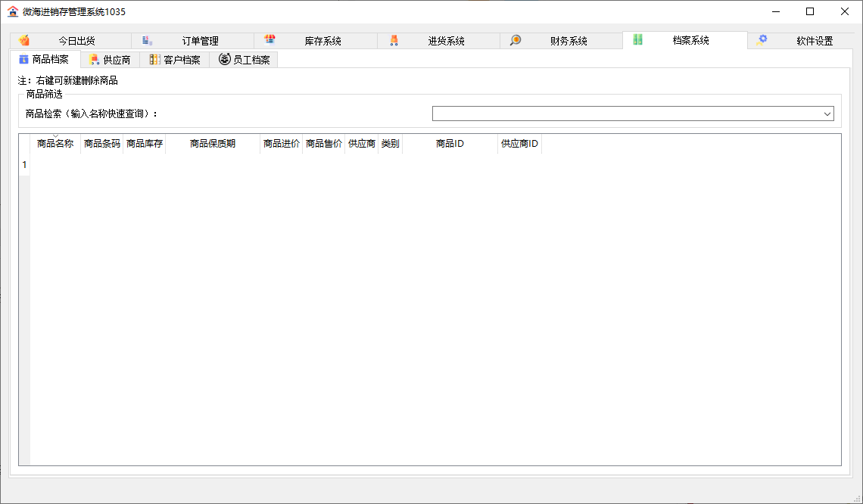Viewport: 863px width, 504px height.
Task: Click the 商品档案 blue box icon
Action: pyautogui.click(x=23, y=60)
